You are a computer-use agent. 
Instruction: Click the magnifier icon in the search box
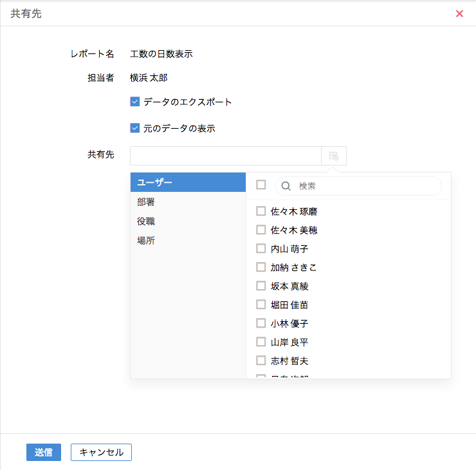pyautogui.click(x=286, y=186)
